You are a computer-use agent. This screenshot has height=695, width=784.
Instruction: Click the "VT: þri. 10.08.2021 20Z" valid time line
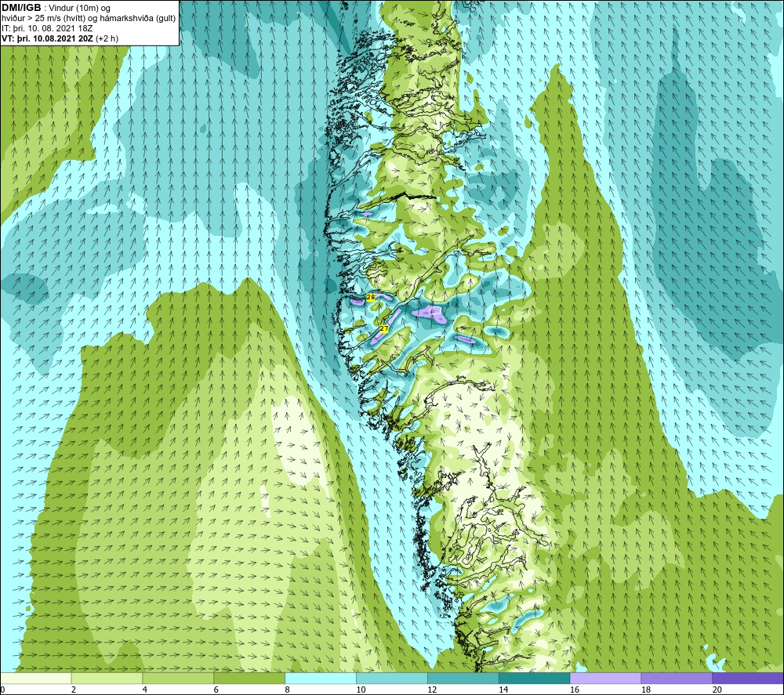[48, 38]
